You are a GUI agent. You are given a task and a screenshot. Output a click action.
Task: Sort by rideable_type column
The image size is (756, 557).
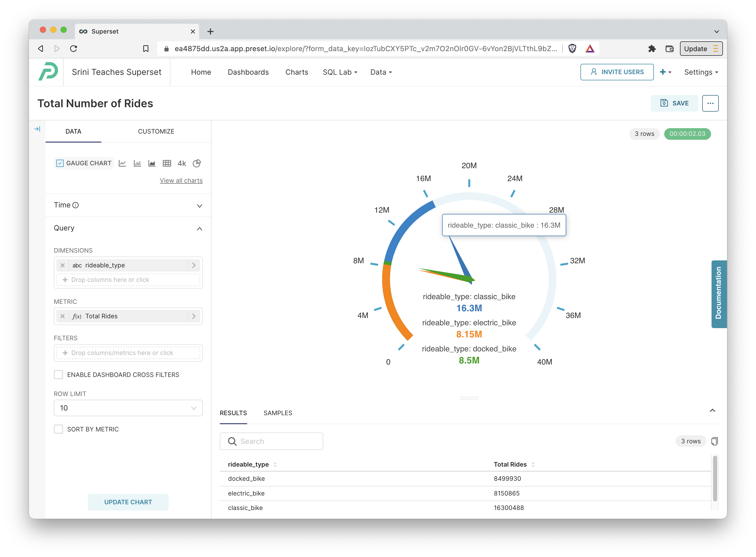[x=275, y=464]
